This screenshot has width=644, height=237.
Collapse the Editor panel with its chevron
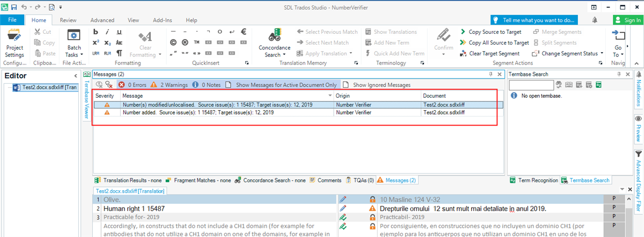pos(75,76)
